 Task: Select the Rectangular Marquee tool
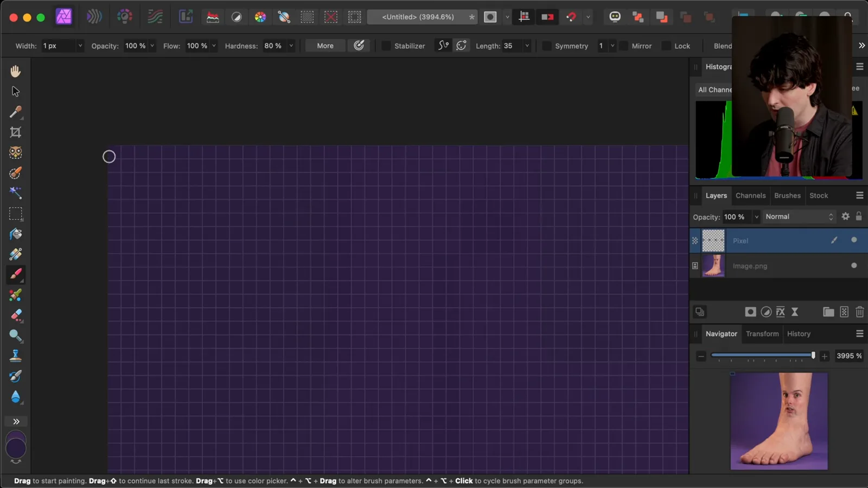coord(15,214)
